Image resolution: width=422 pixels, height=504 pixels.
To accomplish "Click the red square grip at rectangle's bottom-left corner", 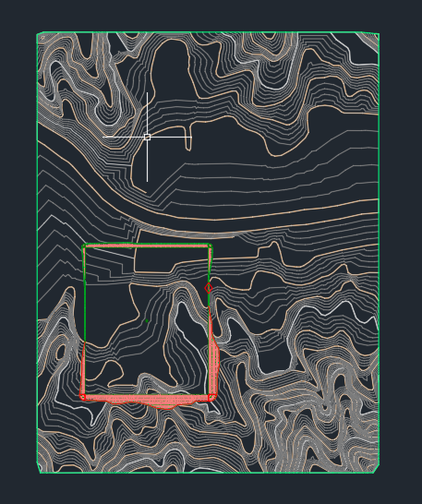I will tap(82, 397).
